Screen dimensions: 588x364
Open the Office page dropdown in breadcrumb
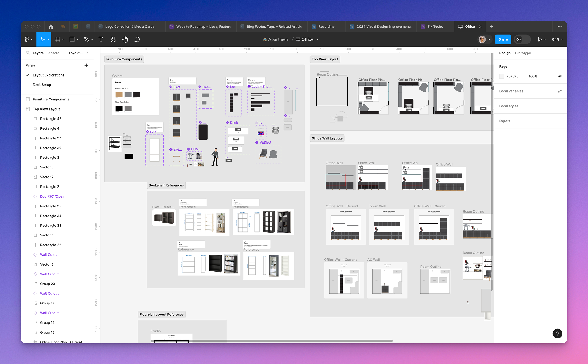click(x=318, y=39)
